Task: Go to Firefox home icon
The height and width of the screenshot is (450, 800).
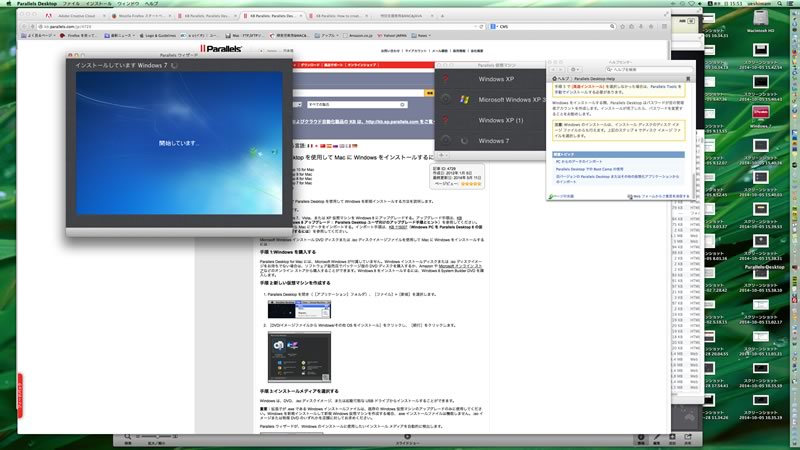Action: click(651, 26)
